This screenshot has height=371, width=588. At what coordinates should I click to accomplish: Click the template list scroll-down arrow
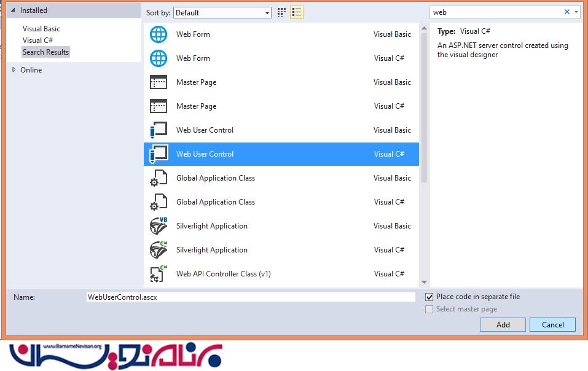[x=424, y=282]
